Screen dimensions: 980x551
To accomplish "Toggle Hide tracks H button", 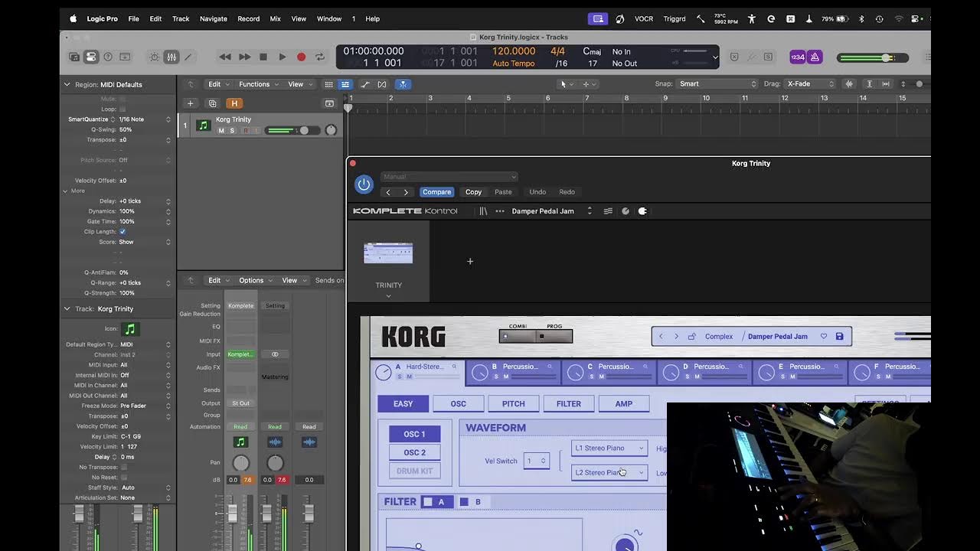I will tap(234, 103).
